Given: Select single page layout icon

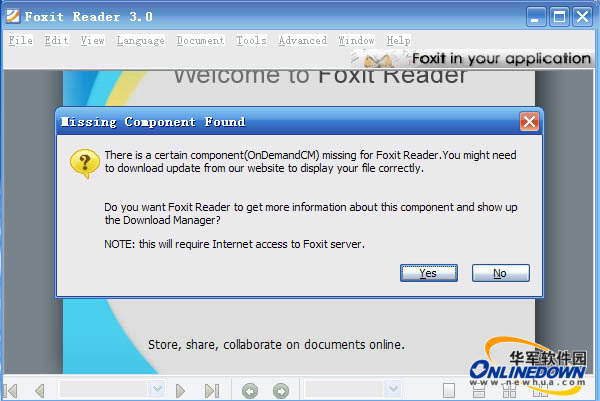Looking at the screenshot, I should [x=449, y=391].
